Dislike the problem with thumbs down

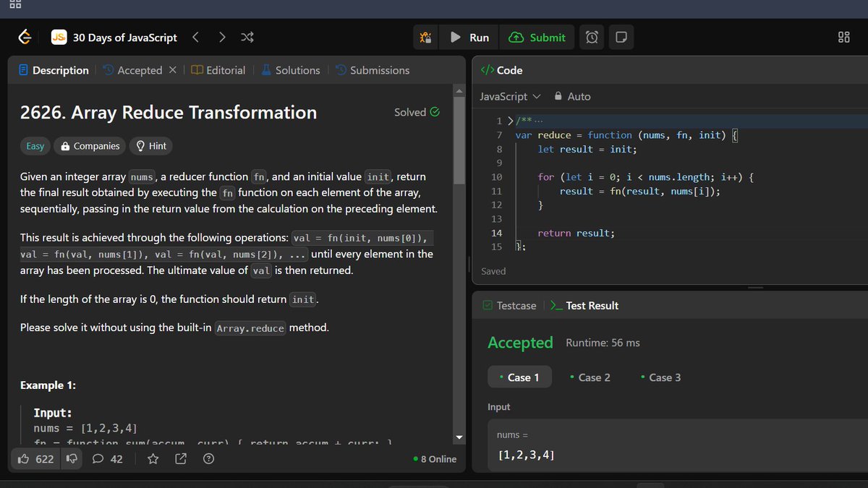[x=72, y=459]
